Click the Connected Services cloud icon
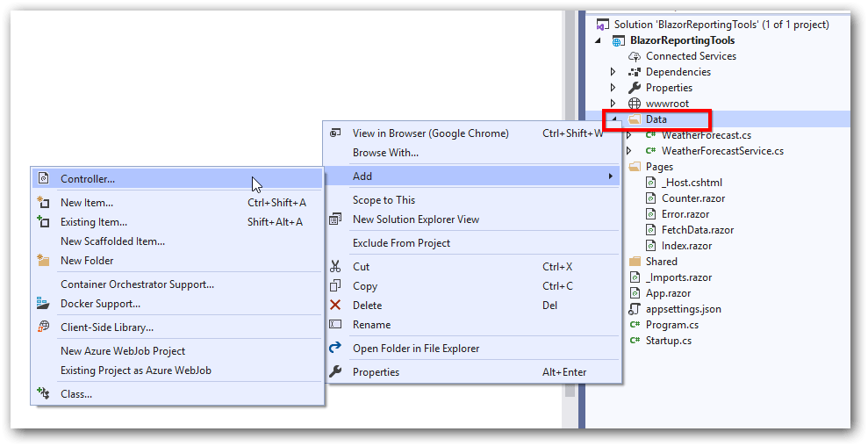 pos(635,56)
